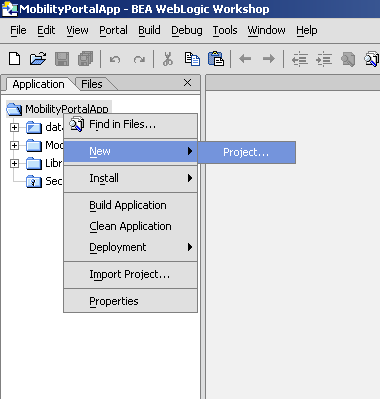Click the Paste clipboard icon
This screenshot has height=399, width=380.
[x=216, y=59]
